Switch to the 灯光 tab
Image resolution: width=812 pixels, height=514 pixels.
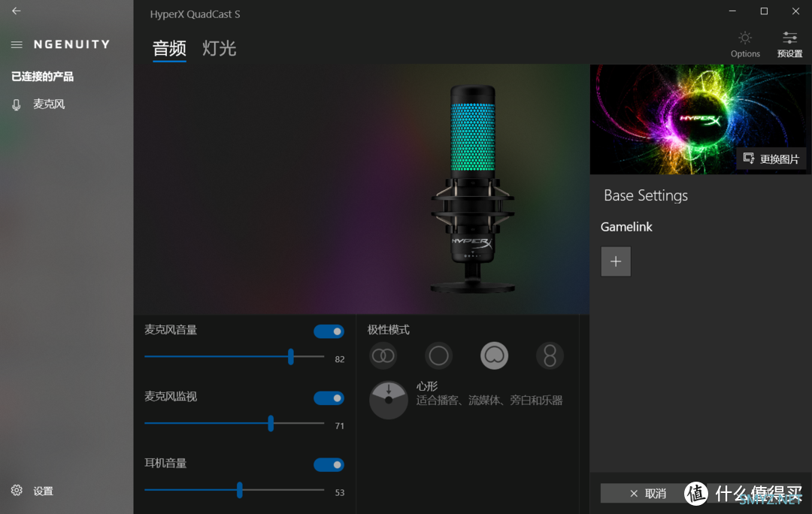click(x=219, y=49)
